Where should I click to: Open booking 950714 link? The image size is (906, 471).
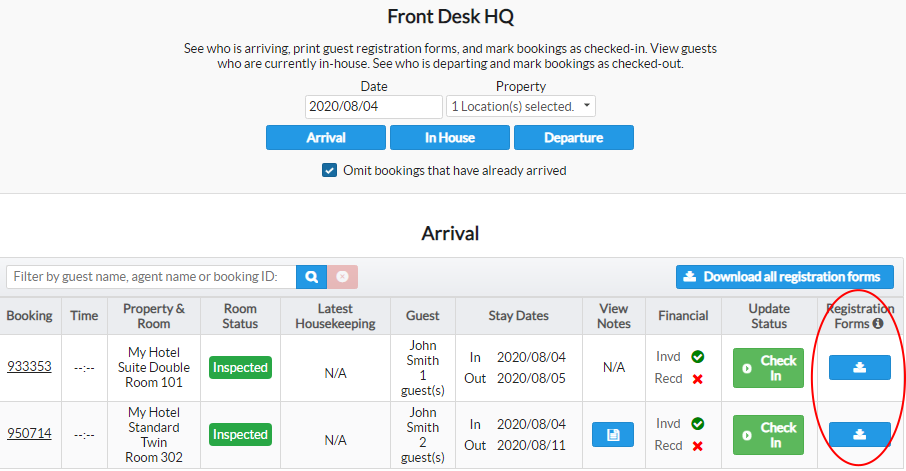(x=29, y=434)
